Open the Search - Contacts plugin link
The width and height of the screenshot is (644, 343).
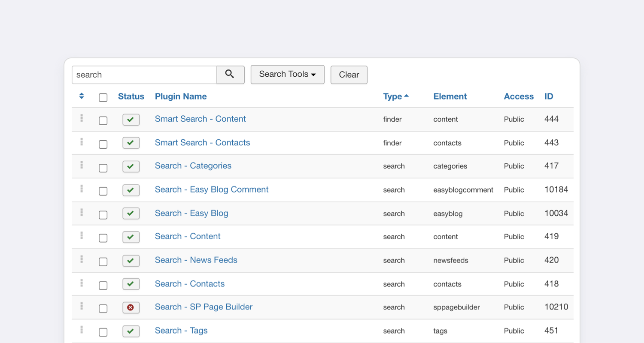(x=190, y=284)
